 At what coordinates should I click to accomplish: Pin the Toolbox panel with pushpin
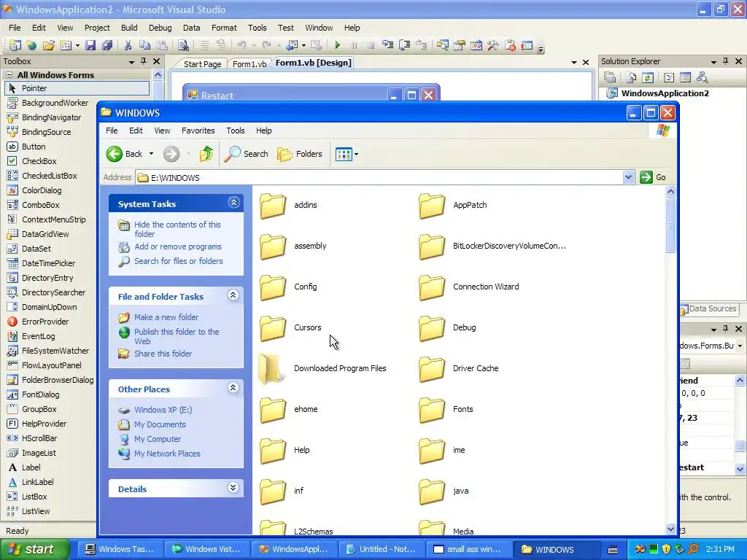pyautogui.click(x=144, y=61)
